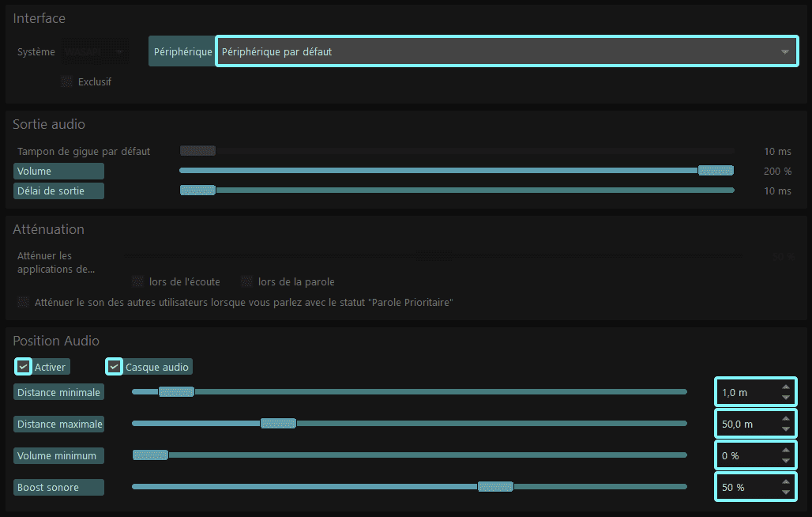Decrease Boost sonore with down arrow

pyautogui.click(x=785, y=492)
